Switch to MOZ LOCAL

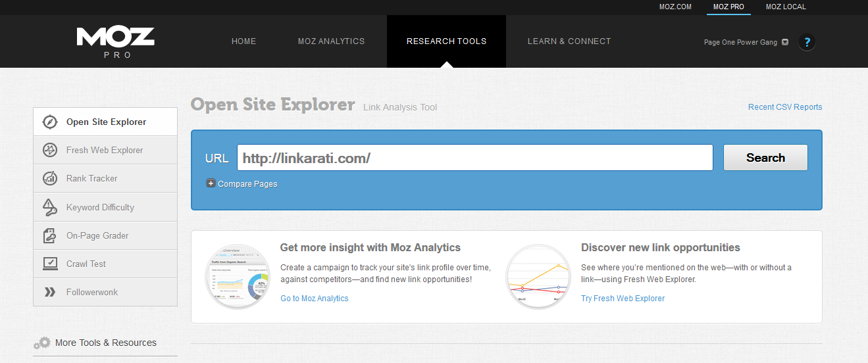tap(786, 7)
